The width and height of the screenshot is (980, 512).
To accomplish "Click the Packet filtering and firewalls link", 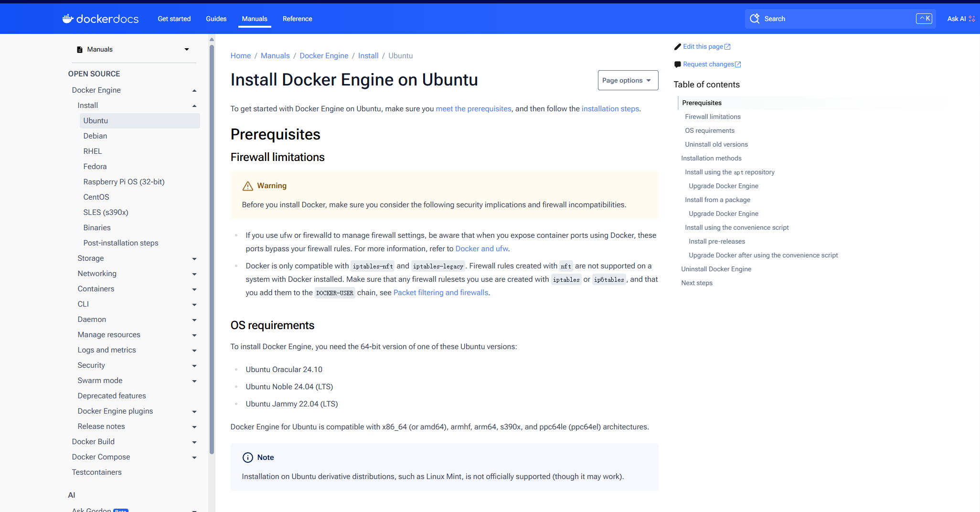I will pyautogui.click(x=440, y=292).
